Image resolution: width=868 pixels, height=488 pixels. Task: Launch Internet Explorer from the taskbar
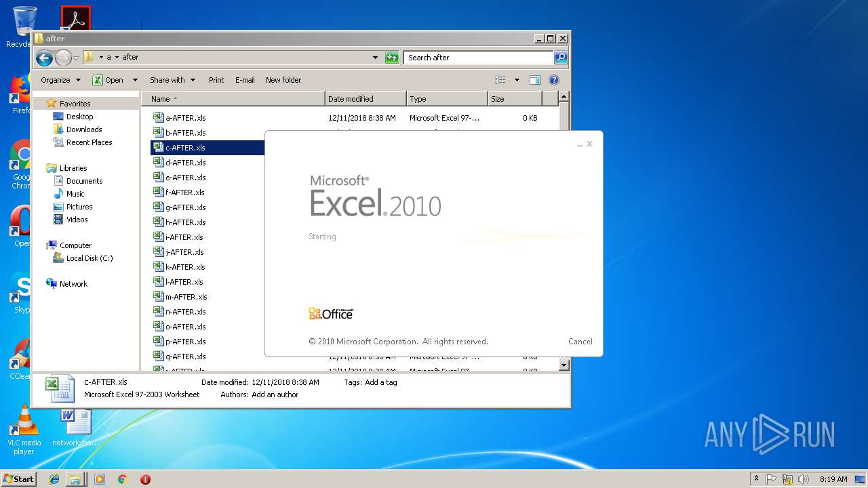(54, 479)
